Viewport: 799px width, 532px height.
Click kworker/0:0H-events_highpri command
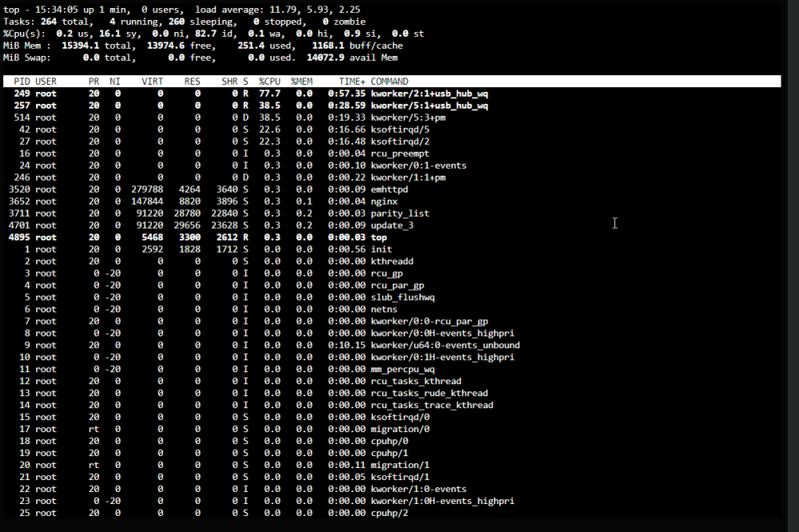[443, 333]
